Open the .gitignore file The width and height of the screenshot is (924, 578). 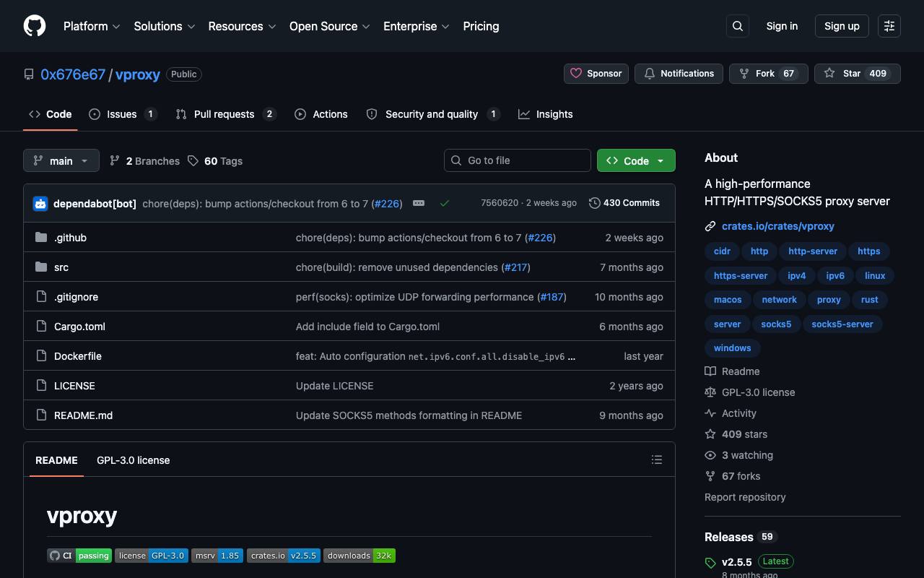(76, 297)
